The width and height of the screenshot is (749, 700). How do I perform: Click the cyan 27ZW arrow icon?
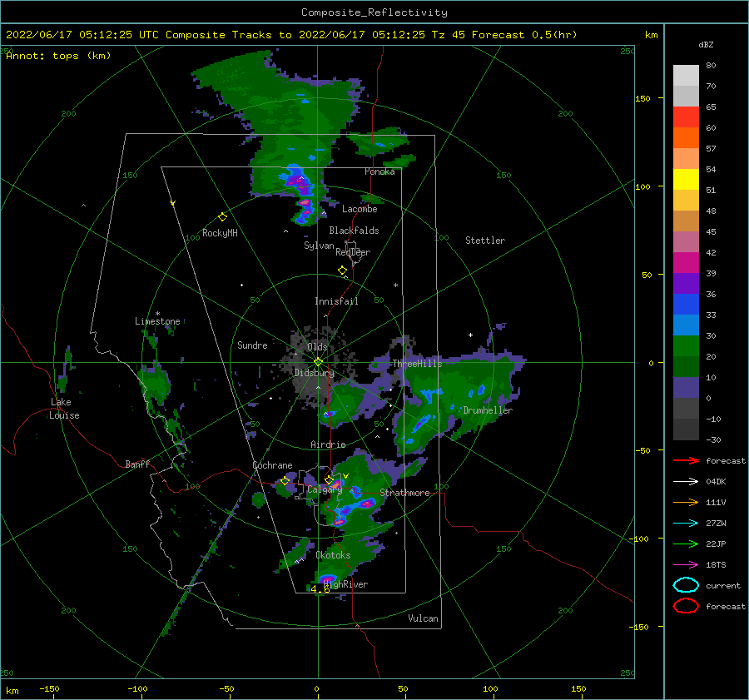686,524
